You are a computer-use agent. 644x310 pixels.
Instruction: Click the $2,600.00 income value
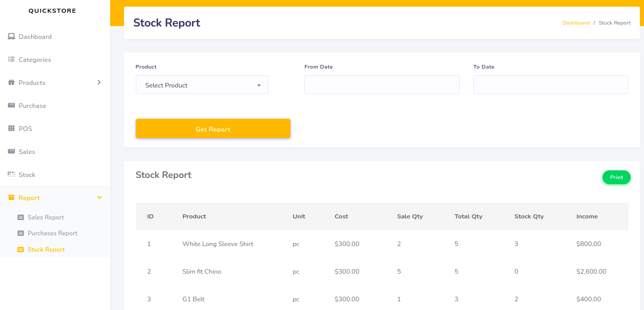pyautogui.click(x=591, y=272)
